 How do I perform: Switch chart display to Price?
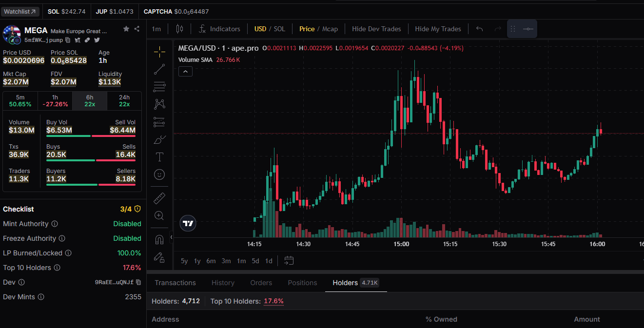pyautogui.click(x=307, y=29)
